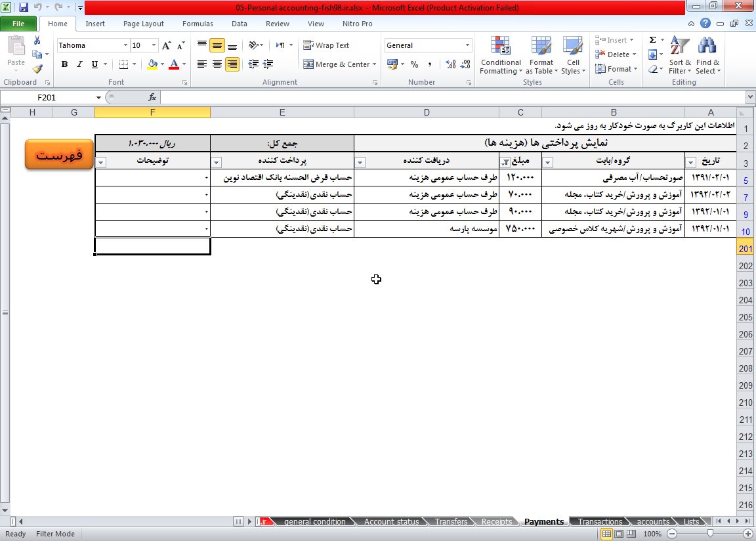Switch to Formulas ribbon tab
This screenshot has height=541, width=756.
click(197, 24)
